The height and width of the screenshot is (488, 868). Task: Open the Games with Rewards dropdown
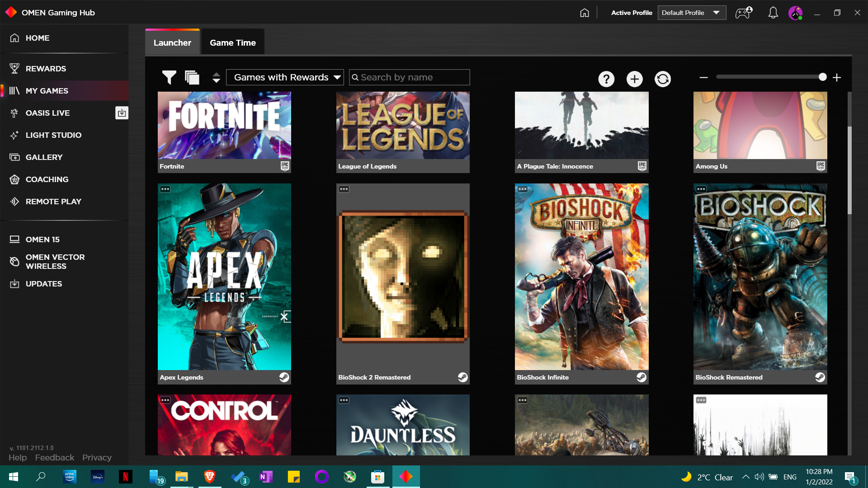pos(285,77)
